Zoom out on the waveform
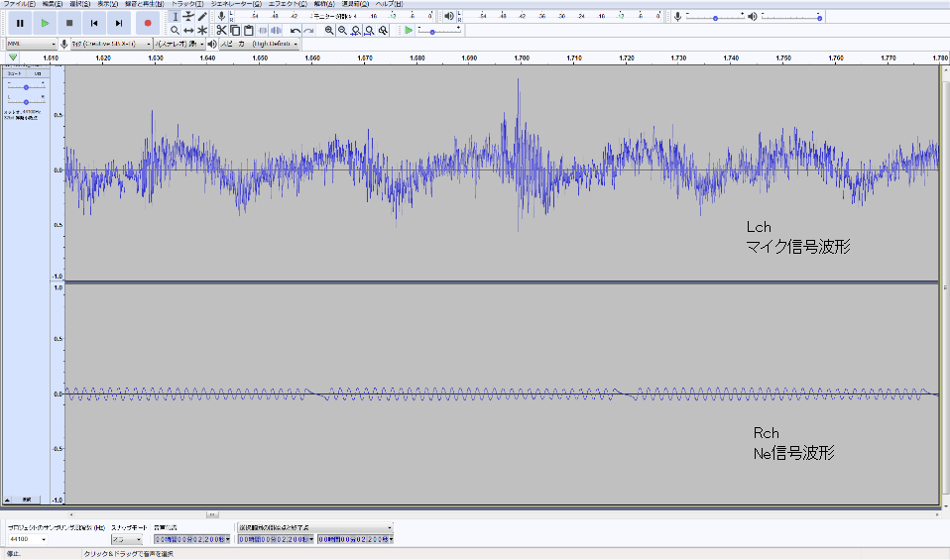The height and width of the screenshot is (560, 950). point(342,31)
